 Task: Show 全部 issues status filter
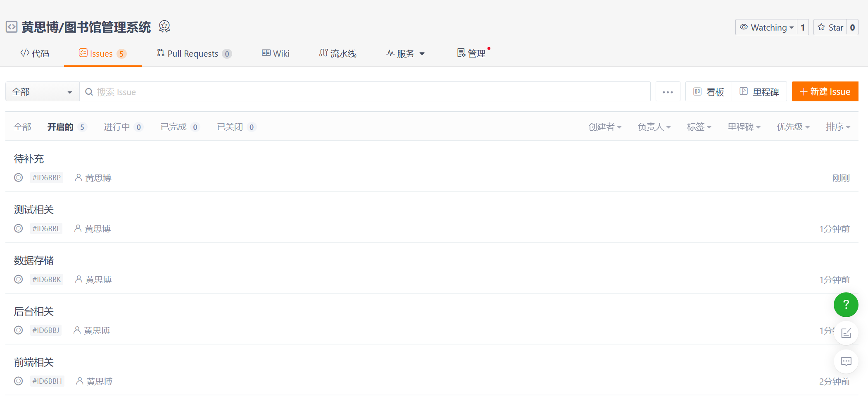[x=22, y=127]
